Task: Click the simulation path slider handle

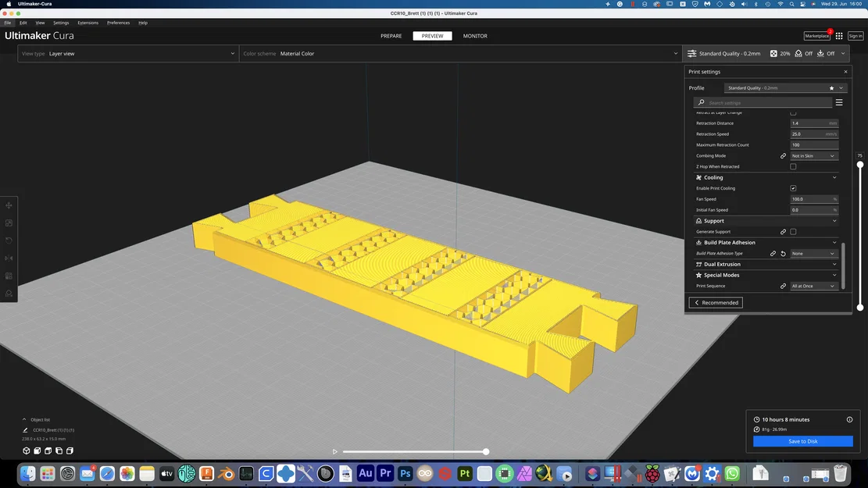Action: [485, 451]
